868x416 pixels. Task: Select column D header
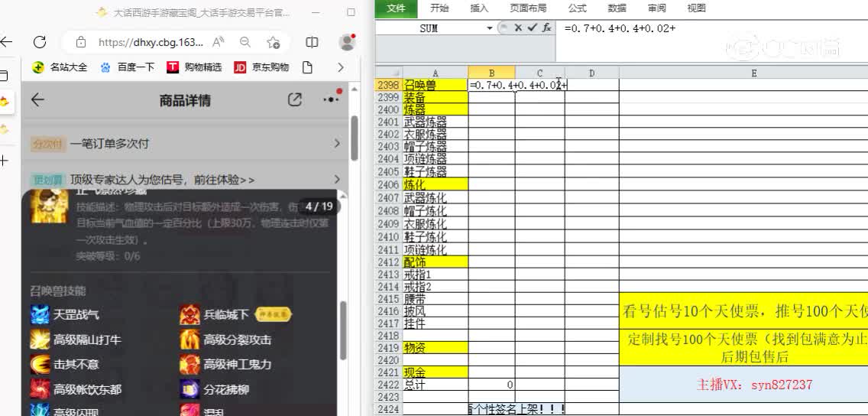tap(591, 73)
